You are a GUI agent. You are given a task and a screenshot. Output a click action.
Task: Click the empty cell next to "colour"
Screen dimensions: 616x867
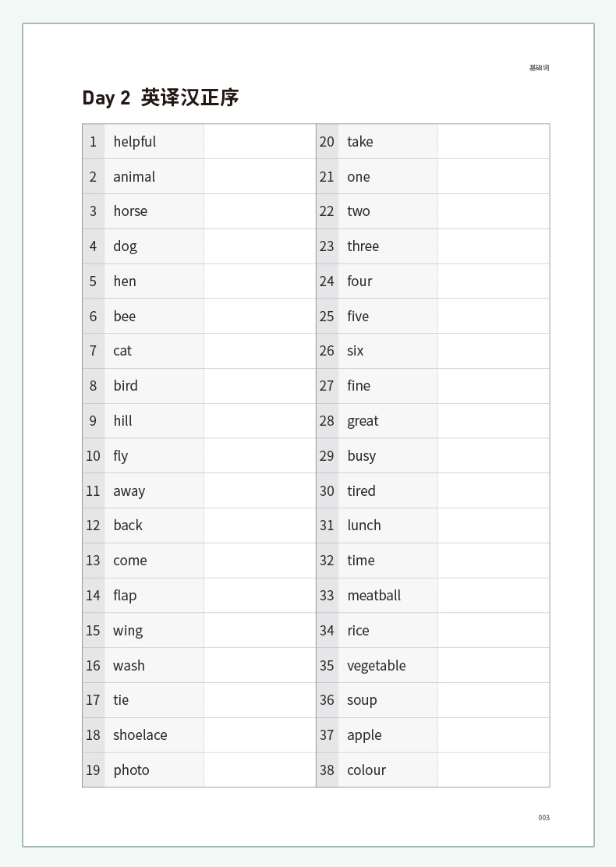(493, 770)
